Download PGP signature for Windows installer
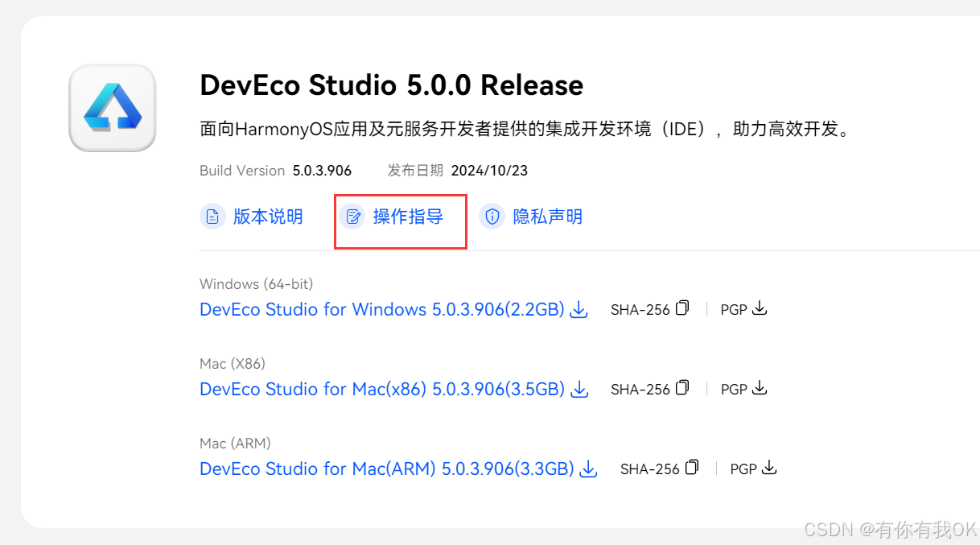Screen dimensions: 980x545 point(760,308)
